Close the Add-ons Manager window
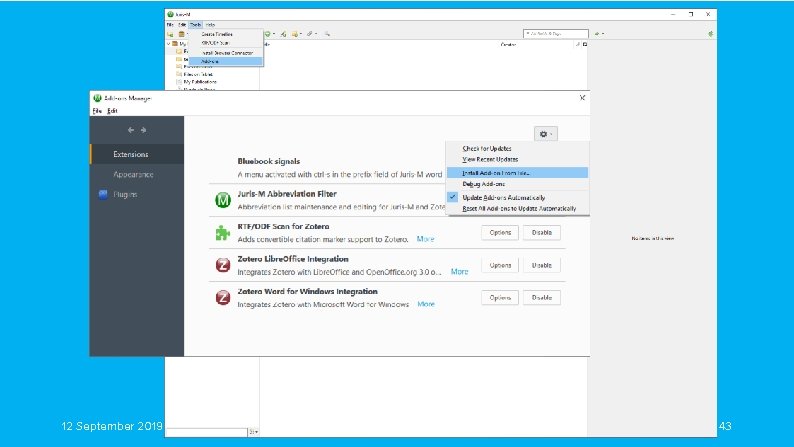This screenshot has width=794, height=447. click(582, 98)
